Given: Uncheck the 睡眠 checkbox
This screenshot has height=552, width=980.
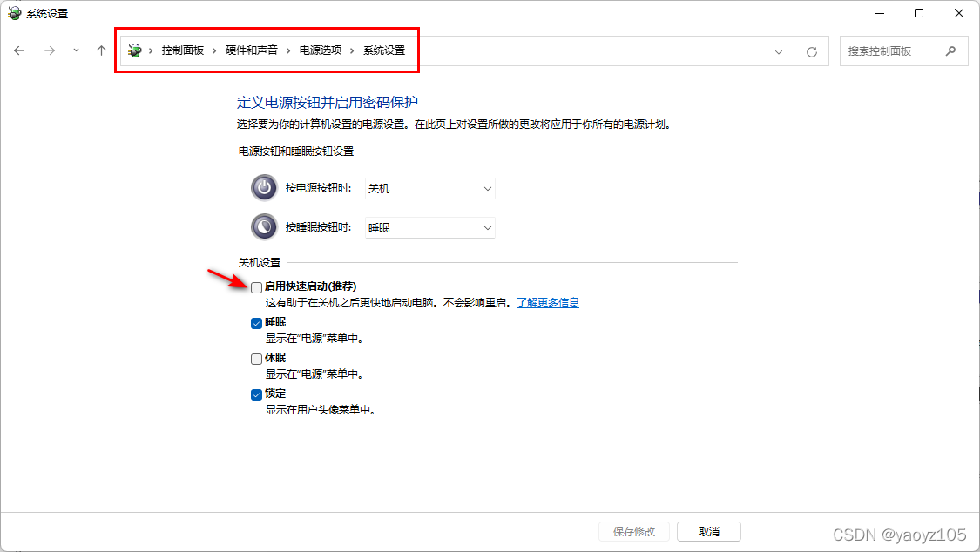Looking at the screenshot, I should click(x=256, y=322).
